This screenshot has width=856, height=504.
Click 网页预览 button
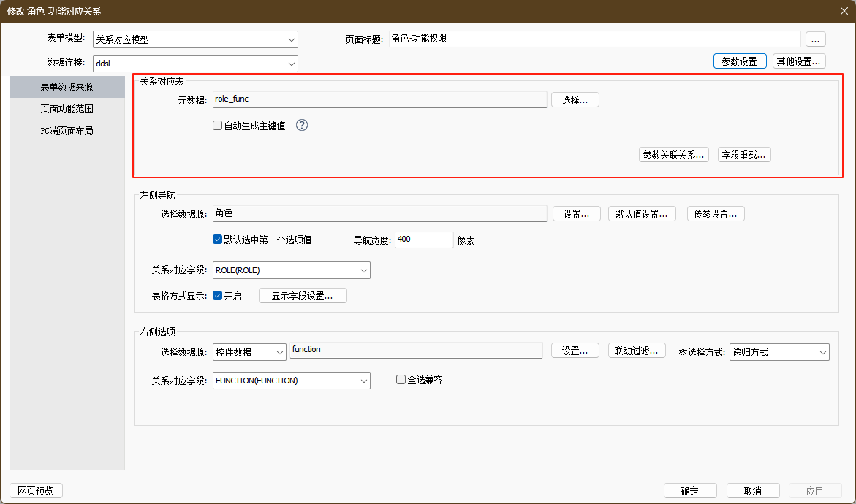pyautogui.click(x=36, y=491)
